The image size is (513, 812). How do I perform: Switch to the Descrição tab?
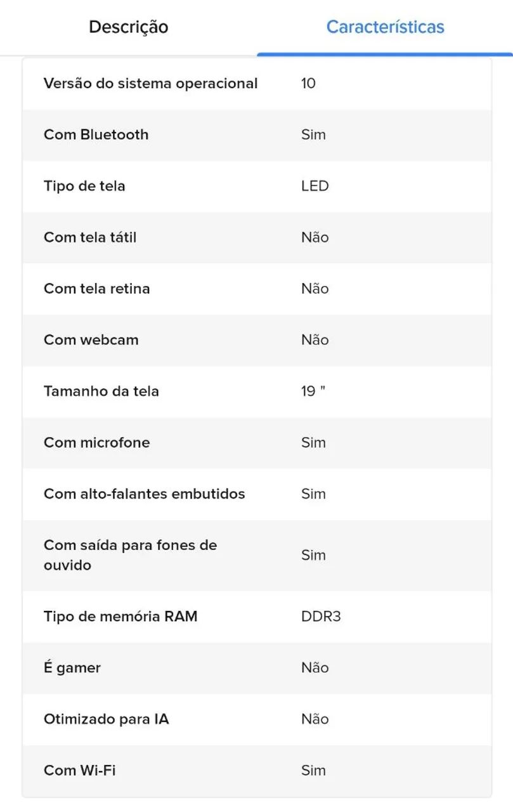[128, 27]
